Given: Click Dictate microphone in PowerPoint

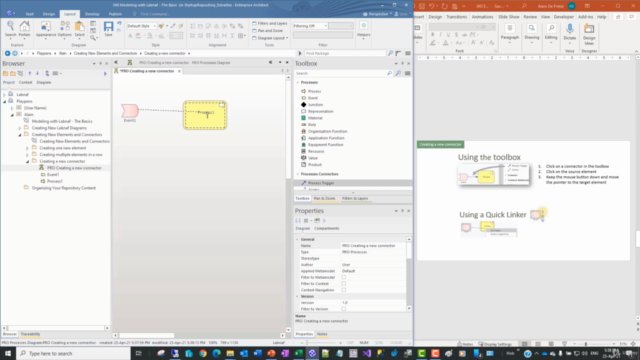Looking at the screenshot, I should click(x=570, y=32).
